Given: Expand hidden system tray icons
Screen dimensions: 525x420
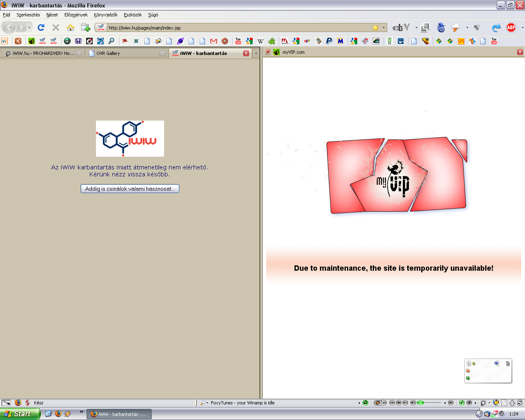Looking at the screenshot, I should click(x=479, y=414).
